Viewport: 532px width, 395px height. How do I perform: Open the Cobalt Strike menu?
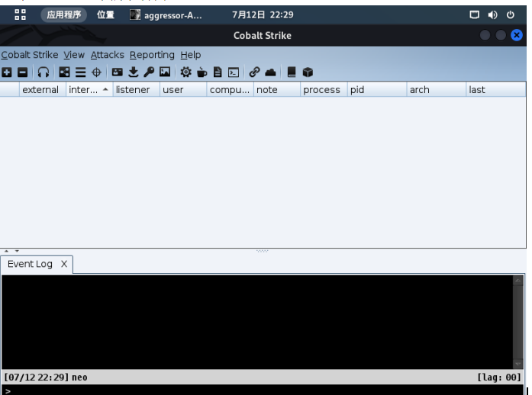[30, 55]
